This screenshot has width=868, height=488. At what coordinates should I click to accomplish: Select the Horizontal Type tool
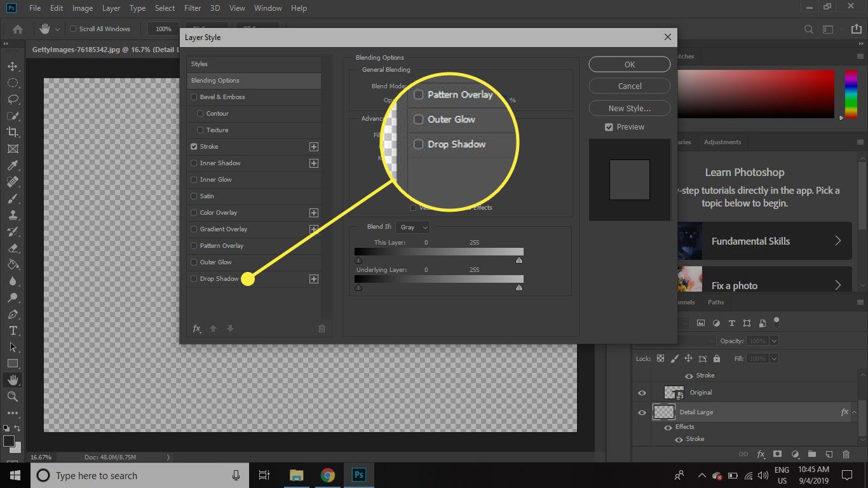12,330
